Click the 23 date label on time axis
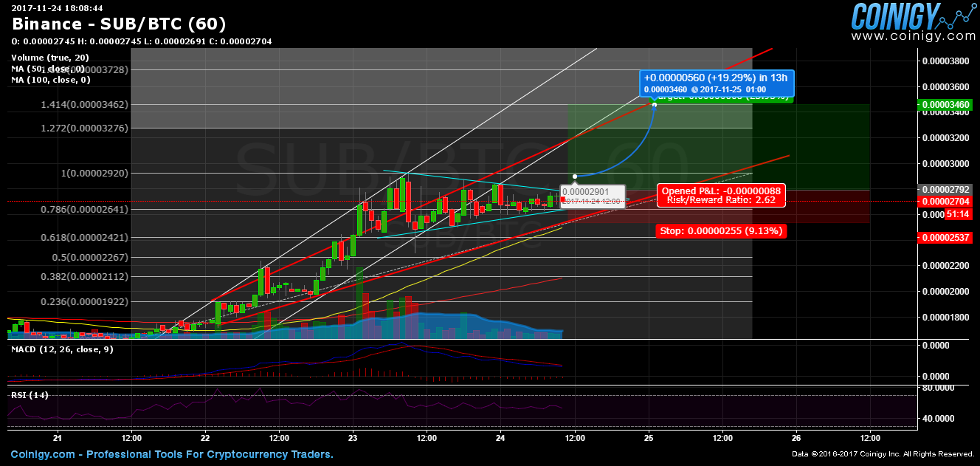Viewport: 980px width, 466px height. 353,438
